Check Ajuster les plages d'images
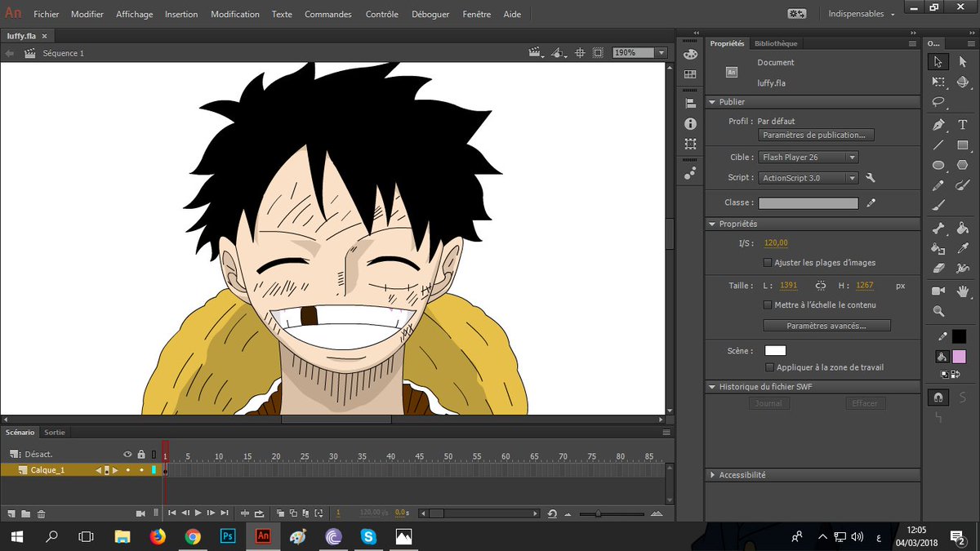The height and width of the screenshot is (551, 980). [768, 263]
